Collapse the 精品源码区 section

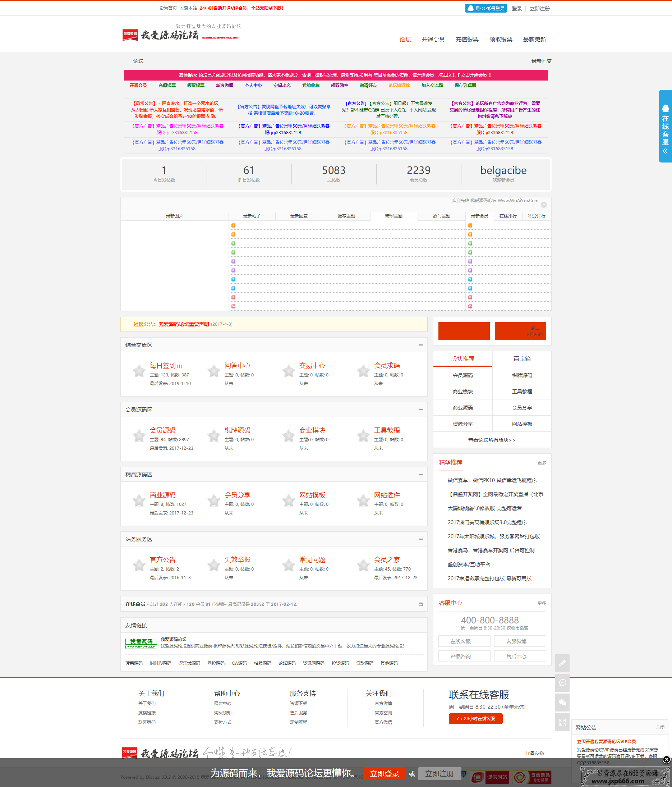click(420, 474)
